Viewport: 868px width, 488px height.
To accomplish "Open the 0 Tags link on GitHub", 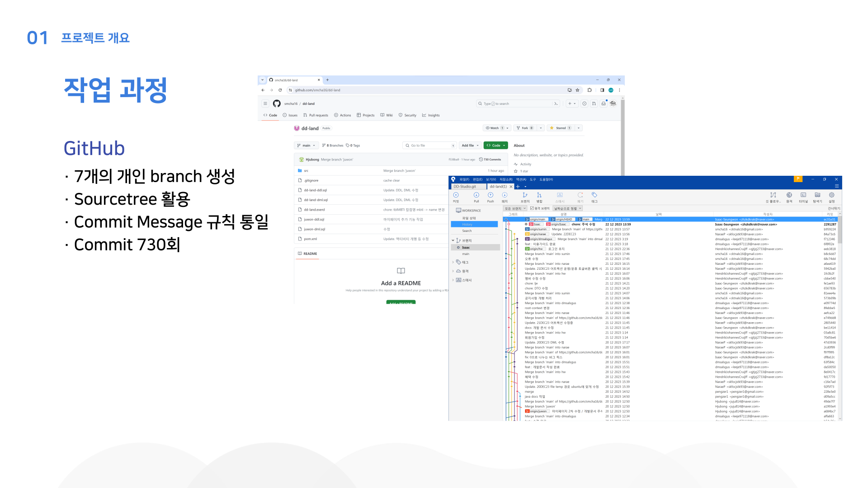I will (353, 145).
